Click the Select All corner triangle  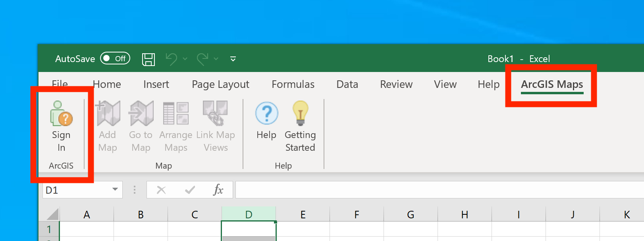52,214
